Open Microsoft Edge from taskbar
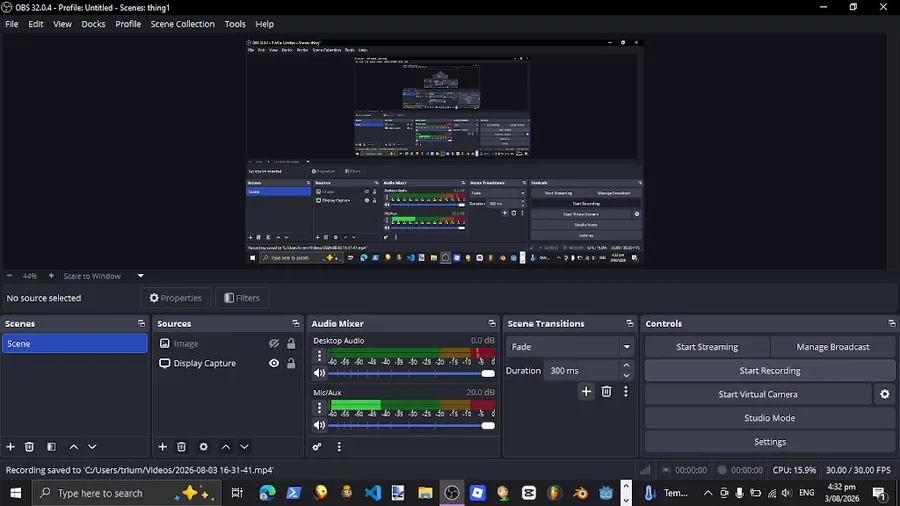900x506 pixels. pyautogui.click(x=267, y=493)
